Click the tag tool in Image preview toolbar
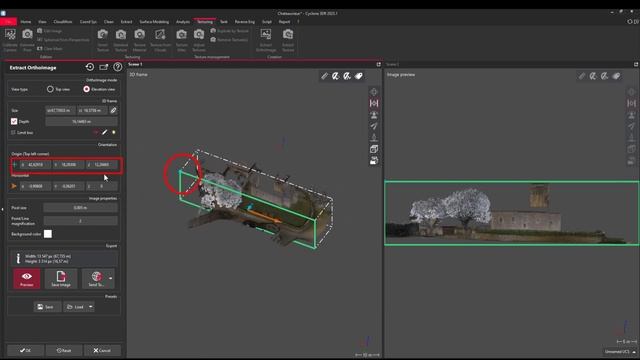Screen dimensions: 640x360 point(616,76)
